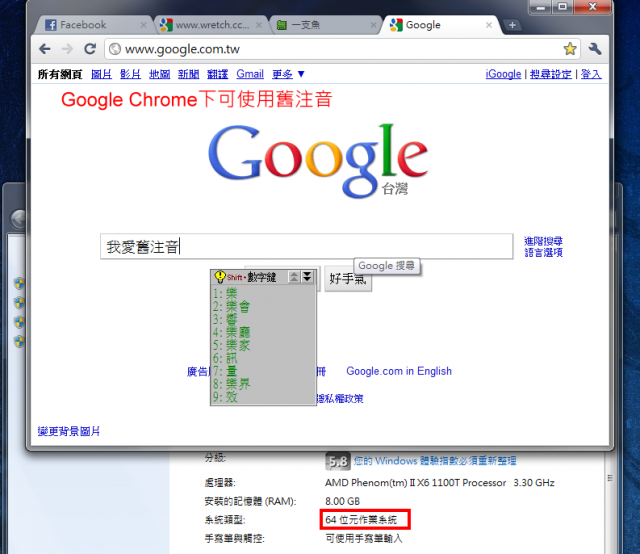Click the AMD Phenom processor text
This screenshot has width=640, height=554.
(440, 483)
